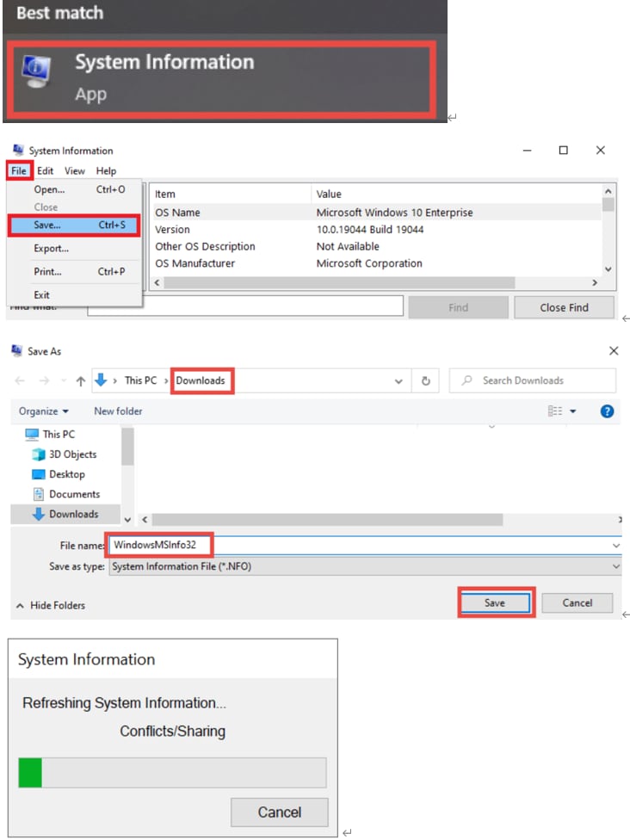
Task: Click the file list horizontal scrollbar
Action: coord(327,519)
